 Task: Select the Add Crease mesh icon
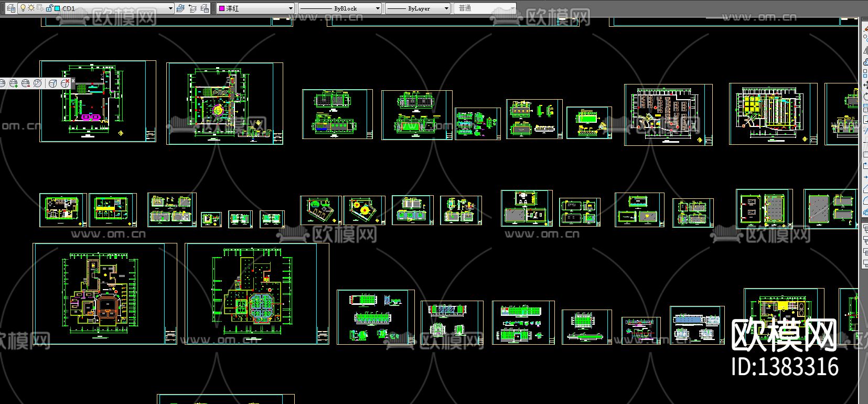(53, 83)
